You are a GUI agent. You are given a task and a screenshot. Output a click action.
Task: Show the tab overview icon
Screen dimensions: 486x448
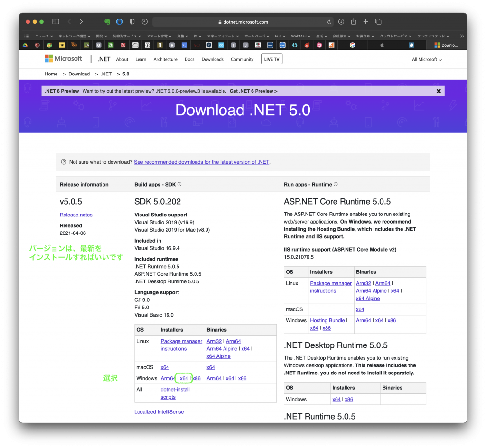[378, 22]
